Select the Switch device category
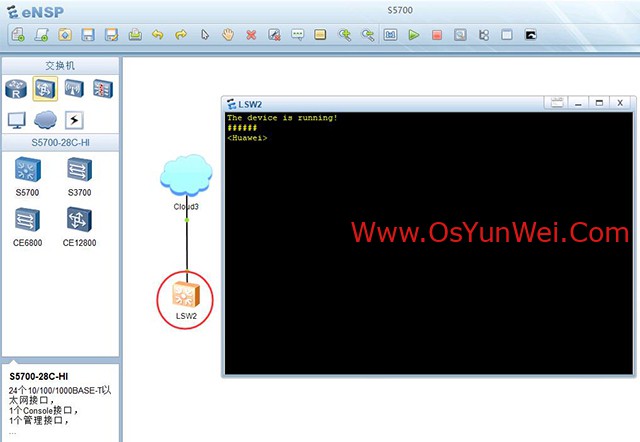 tap(45, 89)
